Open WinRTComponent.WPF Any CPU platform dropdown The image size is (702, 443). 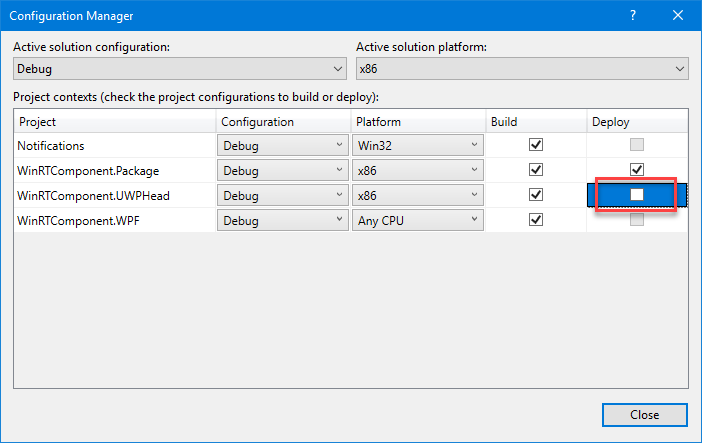pyautogui.click(x=417, y=220)
